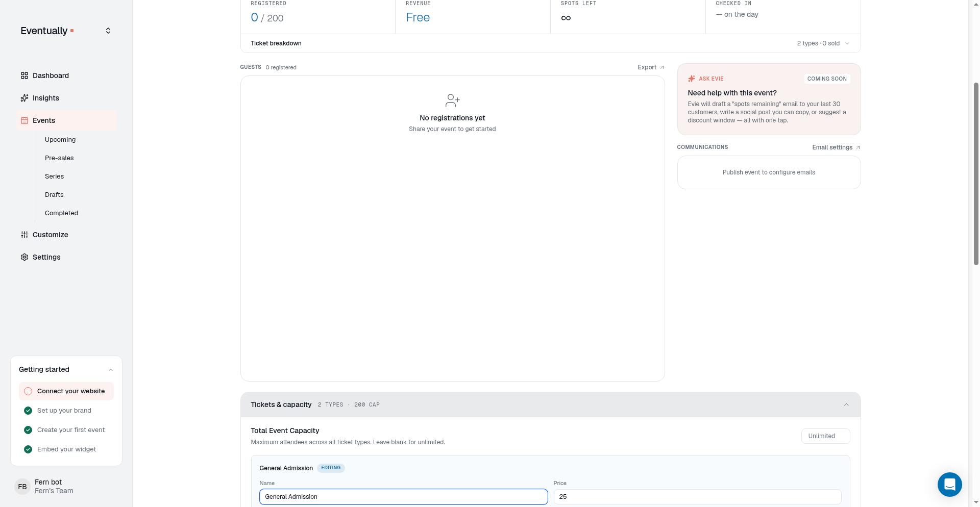
Task: Go to Drafts events
Action: click(54, 195)
